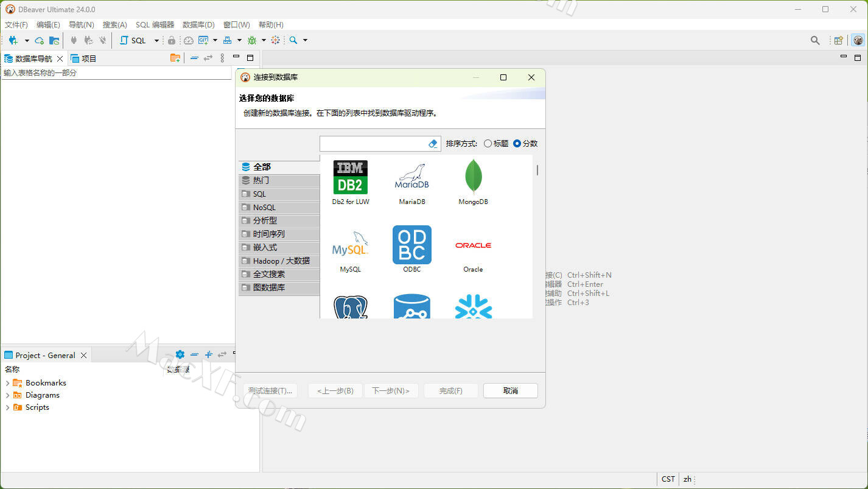
Task: Select the DBeaver perspective beaver icon
Action: coord(858,40)
